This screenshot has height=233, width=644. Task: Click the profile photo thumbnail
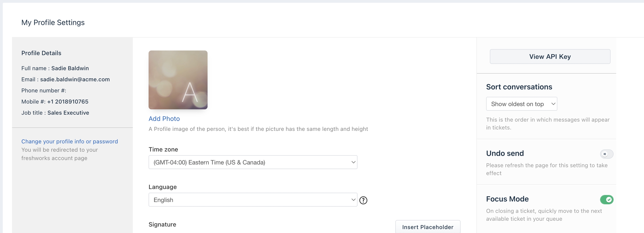coord(178,80)
